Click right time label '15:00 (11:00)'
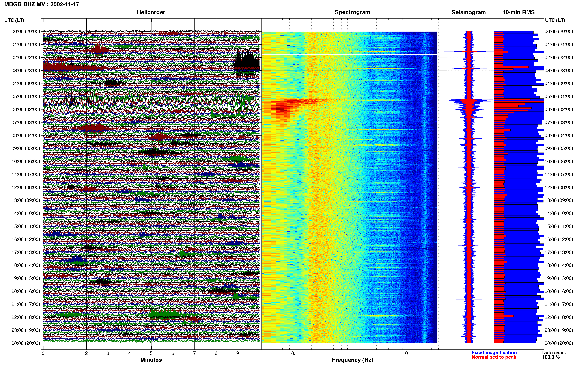This screenshot has height=368, width=588. point(559,226)
